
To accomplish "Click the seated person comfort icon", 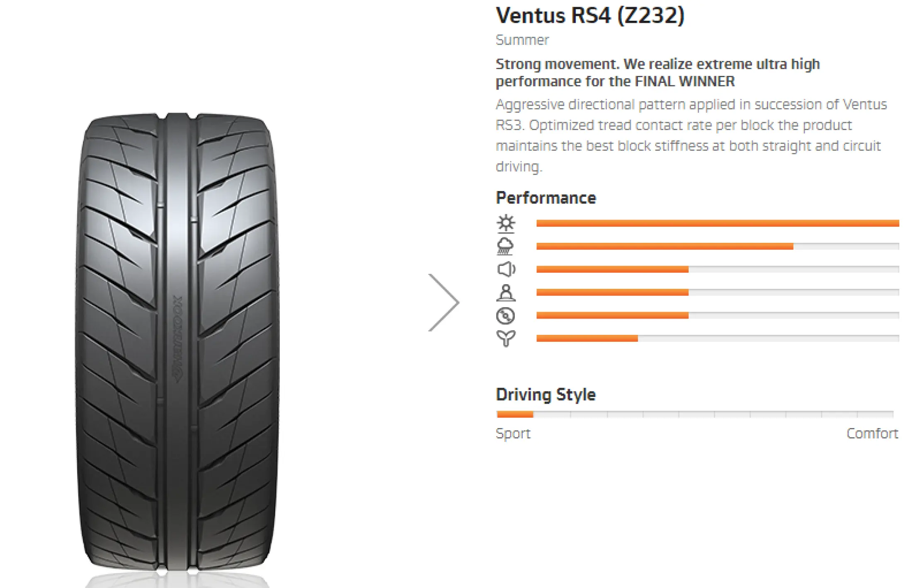I will [x=506, y=293].
